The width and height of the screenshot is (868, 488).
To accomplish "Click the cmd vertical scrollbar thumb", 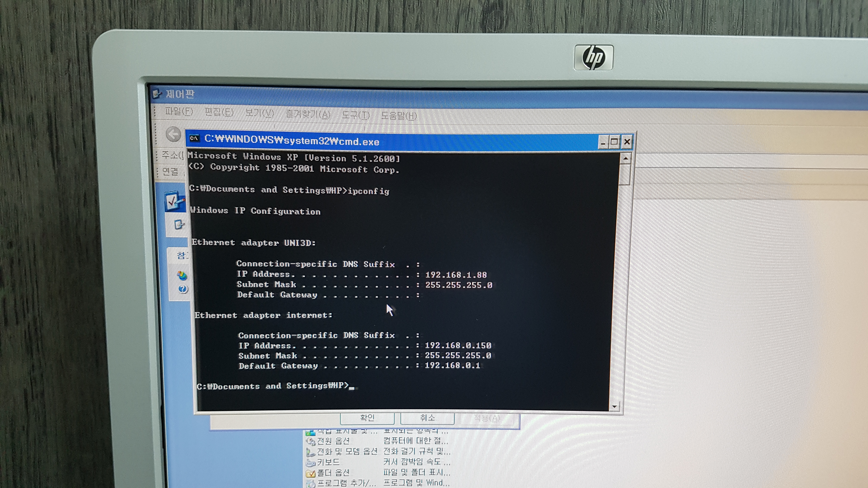I will click(625, 174).
